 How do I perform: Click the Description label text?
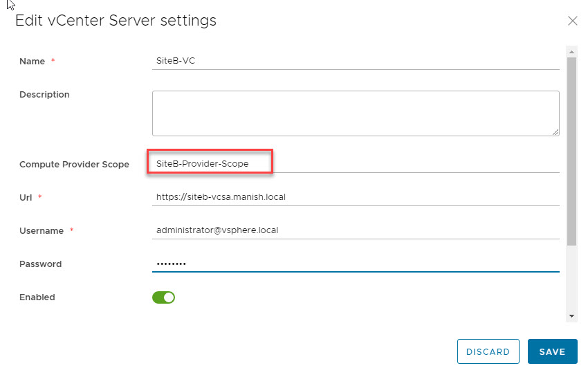[44, 95]
